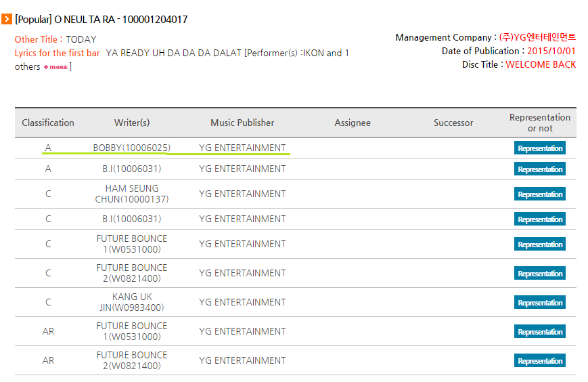The width and height of the screenshot is (588, 382).
Task: Click Representation button for KANG UK JIN row
Action: click(x=540, y=303)
